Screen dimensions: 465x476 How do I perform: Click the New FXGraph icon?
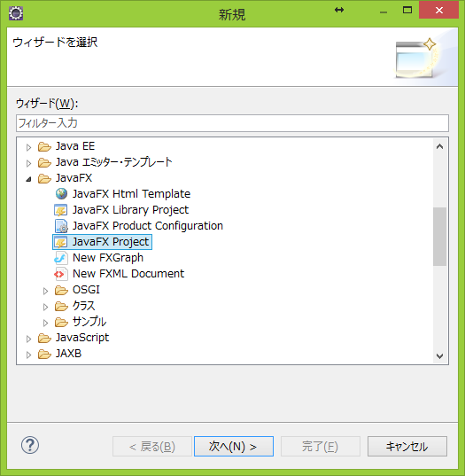pyautogui.click(x=60, y=258)
